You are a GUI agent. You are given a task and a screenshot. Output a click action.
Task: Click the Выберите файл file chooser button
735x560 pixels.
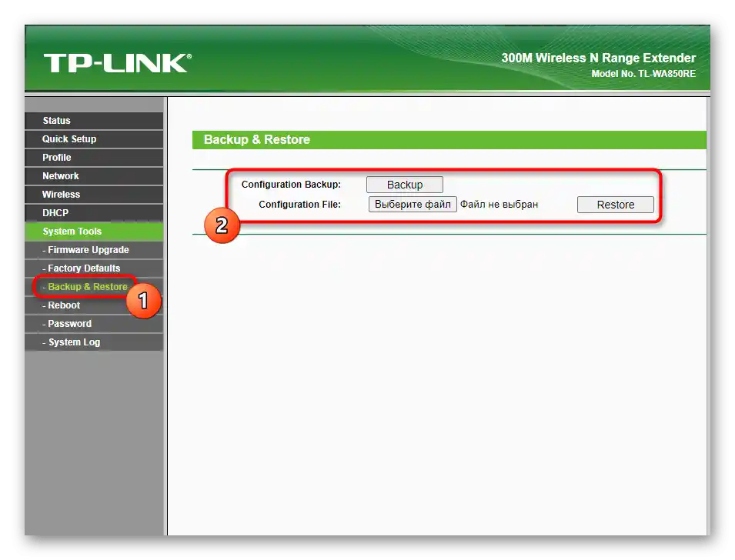click(413, 205)
